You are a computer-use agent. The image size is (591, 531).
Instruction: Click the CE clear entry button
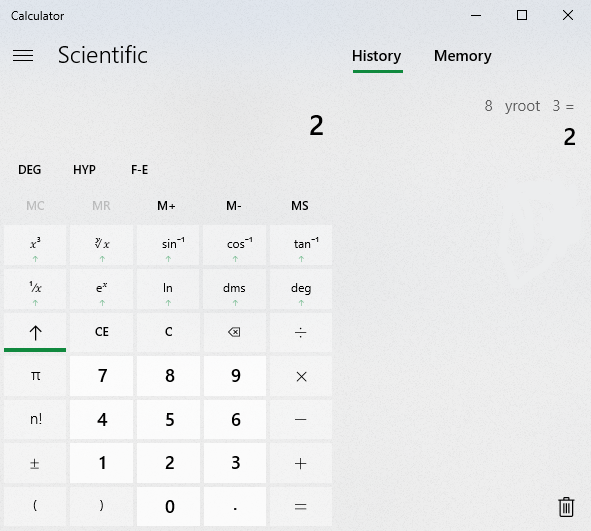pyautogui.click(x=101, y=332)
